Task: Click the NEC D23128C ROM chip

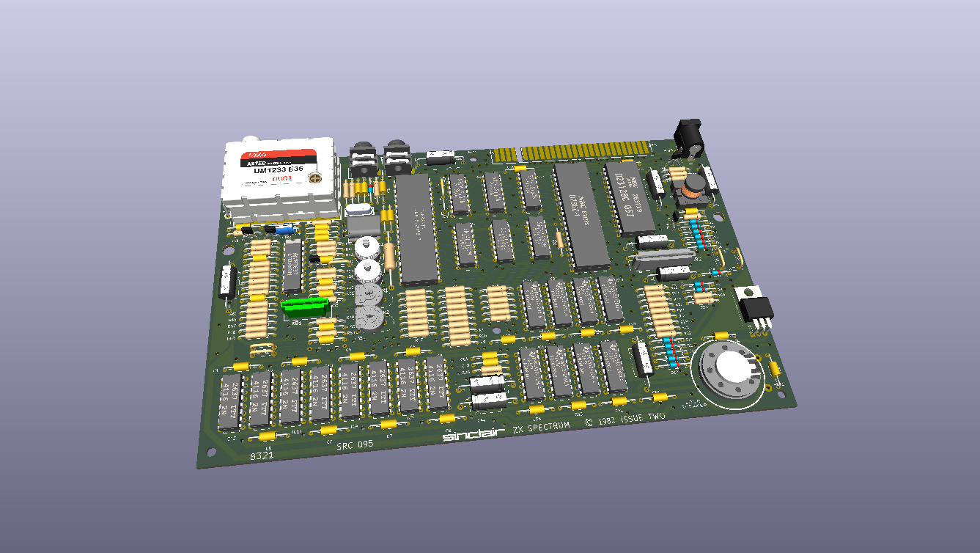Action: click(x=629, y=197)
